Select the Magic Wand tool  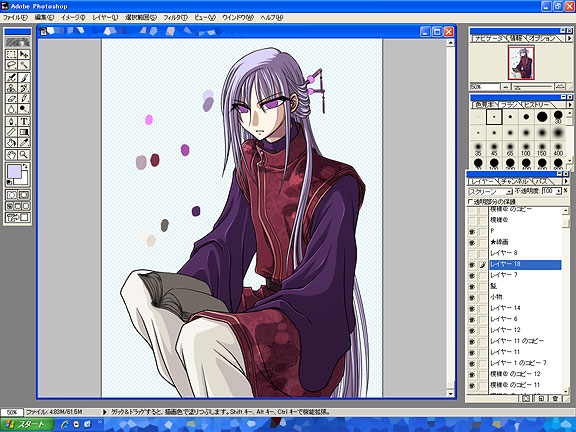point(24,65)
